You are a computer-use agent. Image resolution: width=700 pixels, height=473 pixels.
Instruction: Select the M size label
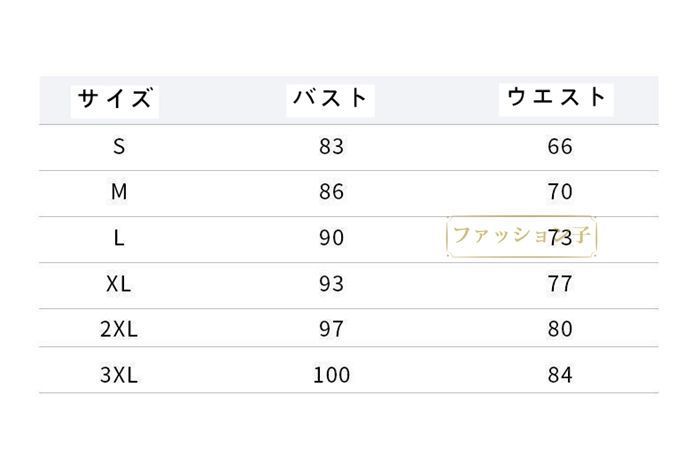(x=119, y=192)
